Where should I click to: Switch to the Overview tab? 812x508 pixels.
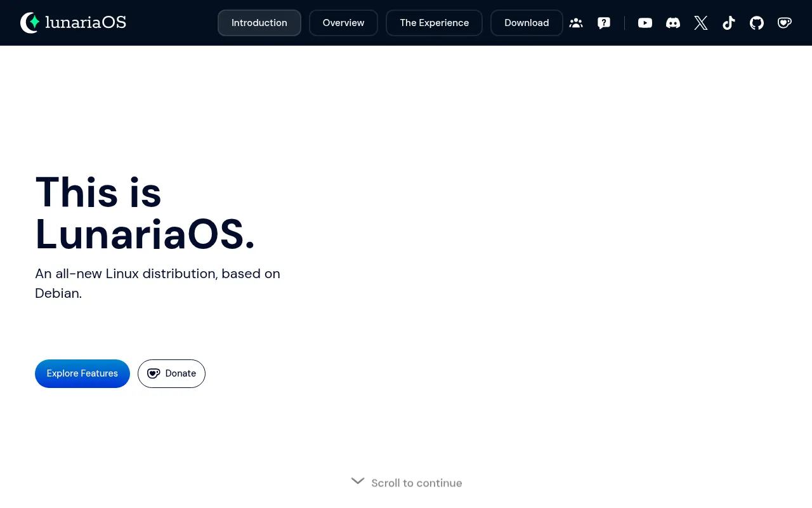point(343,23)
